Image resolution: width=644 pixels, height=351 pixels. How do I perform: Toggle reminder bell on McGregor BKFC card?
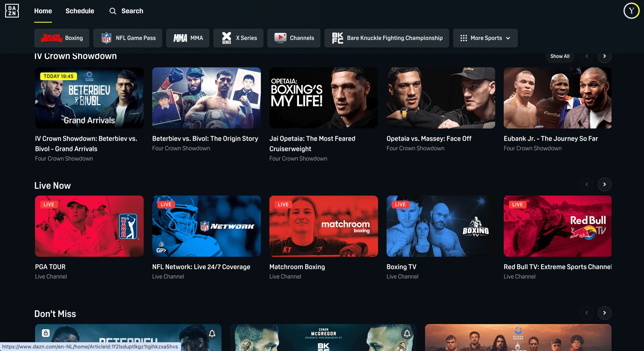point(407,333)
